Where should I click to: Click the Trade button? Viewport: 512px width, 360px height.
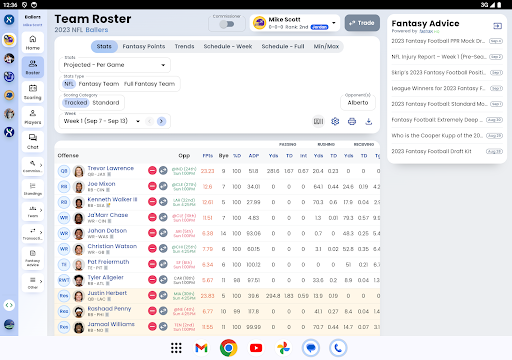point(362,23)
